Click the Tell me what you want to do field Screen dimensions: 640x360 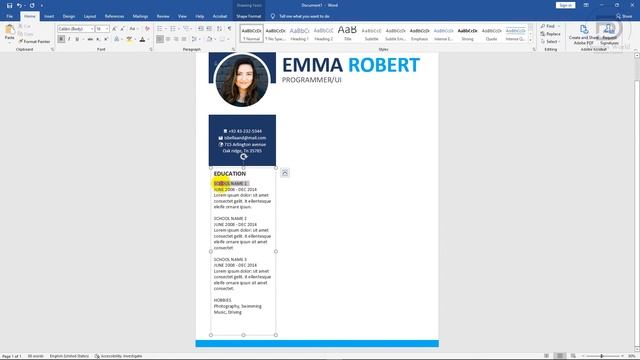(304, 16)
